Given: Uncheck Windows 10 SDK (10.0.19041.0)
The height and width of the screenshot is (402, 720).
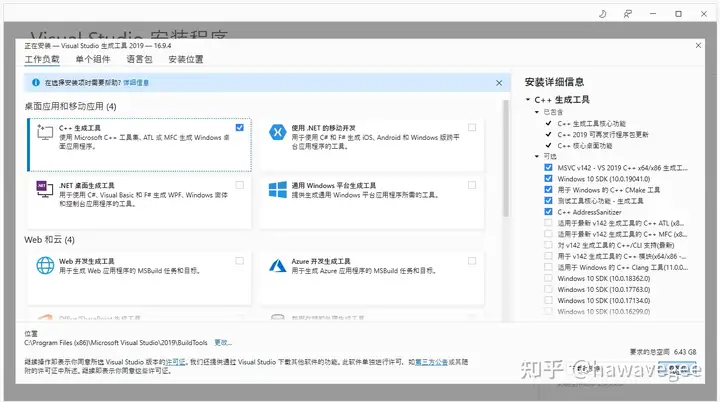Looking at the screenshot, I should coord(548,179).
